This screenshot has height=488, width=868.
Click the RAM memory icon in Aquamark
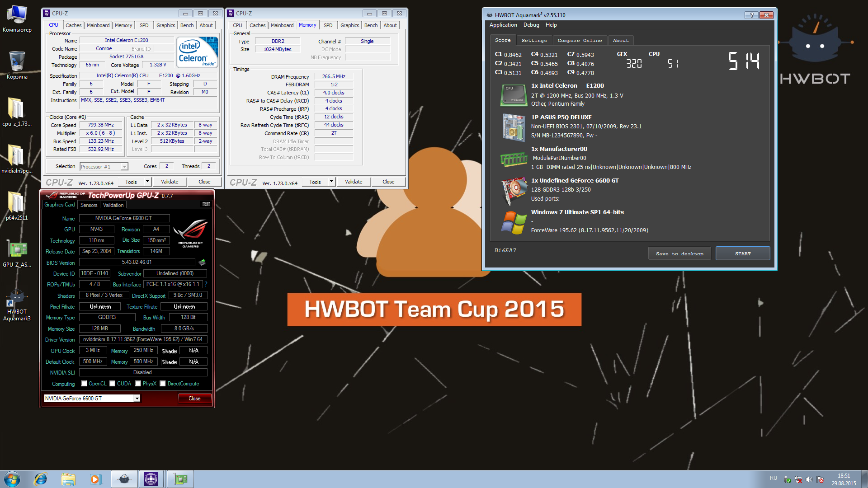pyautogui.click(x=514, y=159)
